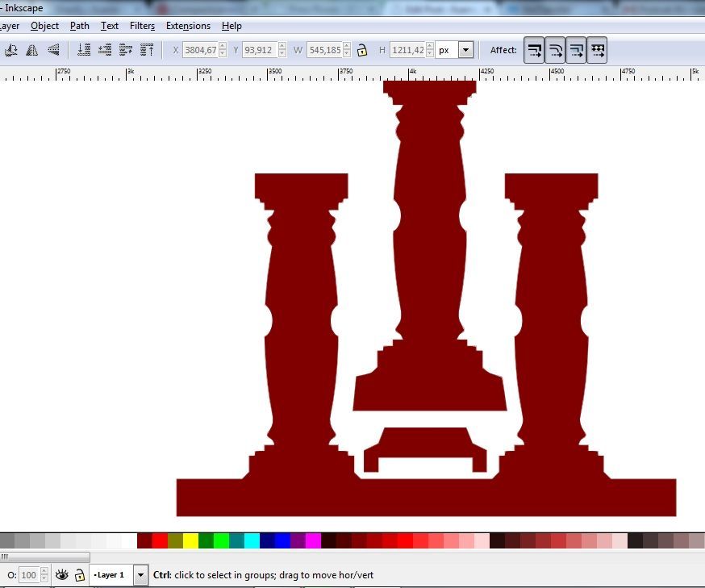Image resolution: width=705 pixels, height=588 pixels.
Task: Click the Y field stepper arrows
Action: click(x=282, y=50)
